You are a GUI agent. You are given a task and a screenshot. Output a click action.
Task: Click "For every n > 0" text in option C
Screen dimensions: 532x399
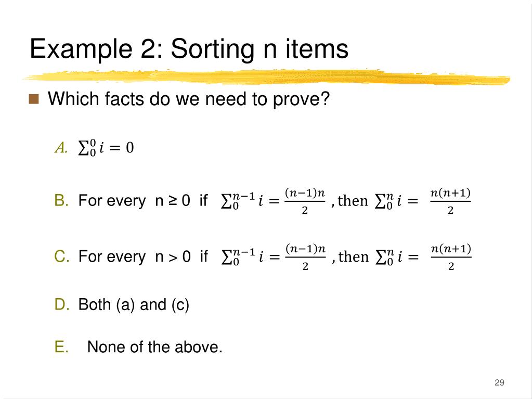tap(134, 256)
